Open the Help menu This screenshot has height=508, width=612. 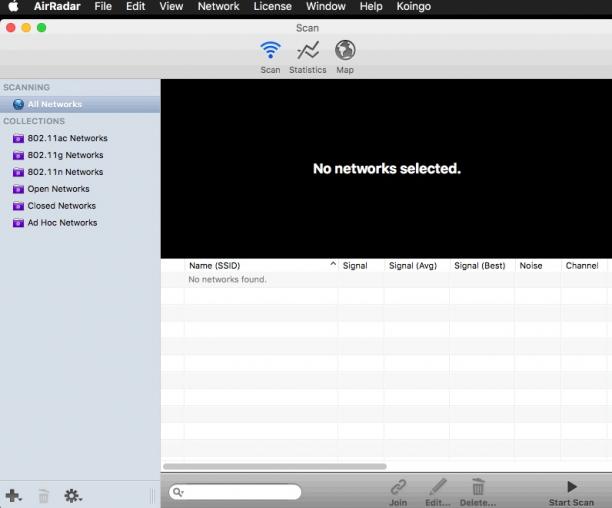click(x=371, y=6)
